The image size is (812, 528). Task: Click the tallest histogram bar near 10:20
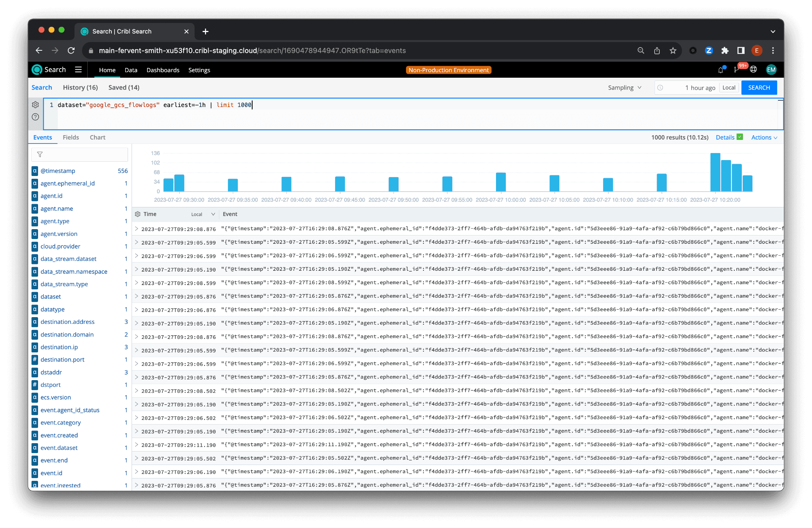coord(715,172)
